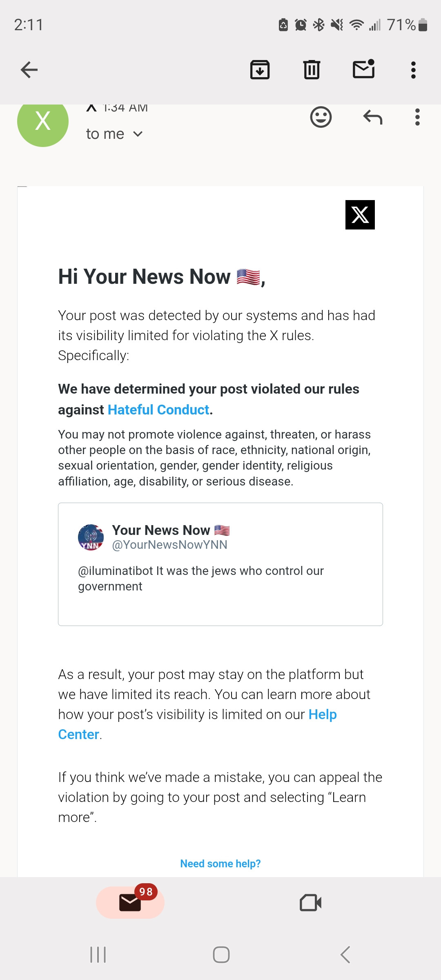The image size is (441, 980).
Task: Tap the YNN profile picture in post
Action: click(x=91, y=537)
